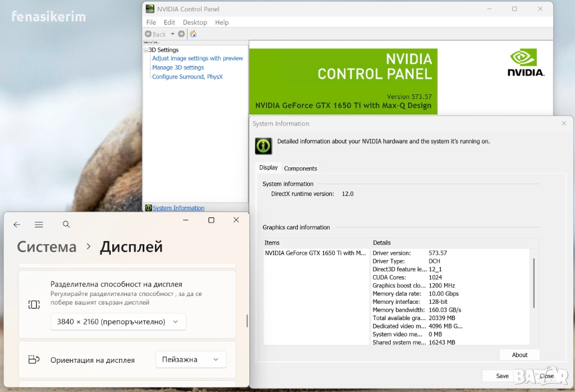Click the Back arrow in NVIDIA toolbar
575x392 pixels.
click(x=149, y=34)
